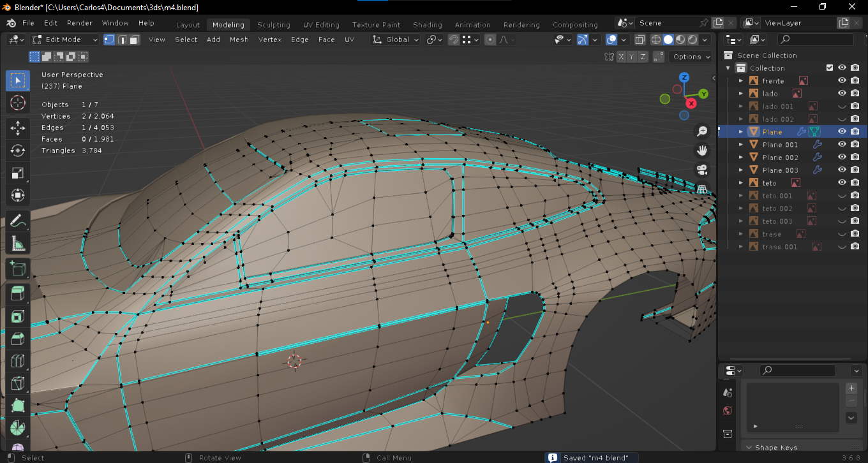Select the Move tool in left toolbar
868x463 pixels.
pyautogui.click(x=18, y=128)
